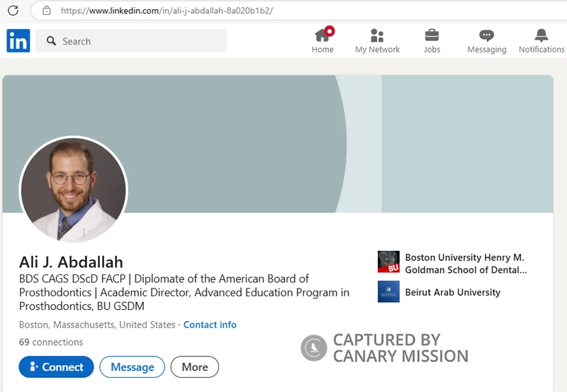
Task: Open the Beirut Arab University link
Action: tap(453, 292)
